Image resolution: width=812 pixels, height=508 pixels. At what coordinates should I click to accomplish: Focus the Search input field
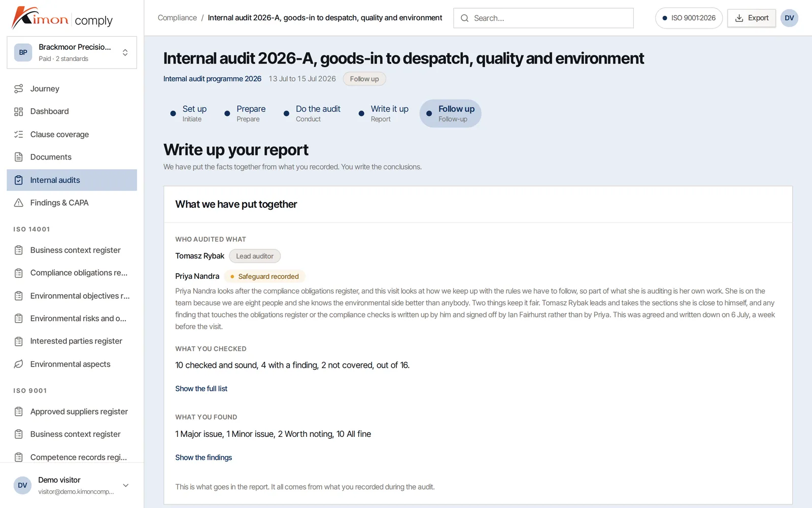(x=544, y=18)
